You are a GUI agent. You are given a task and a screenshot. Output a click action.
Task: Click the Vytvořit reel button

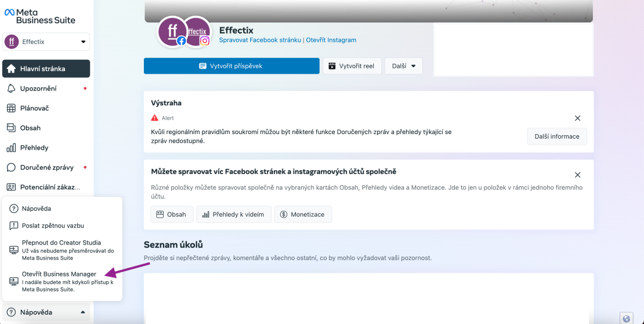tap(352, 66)
